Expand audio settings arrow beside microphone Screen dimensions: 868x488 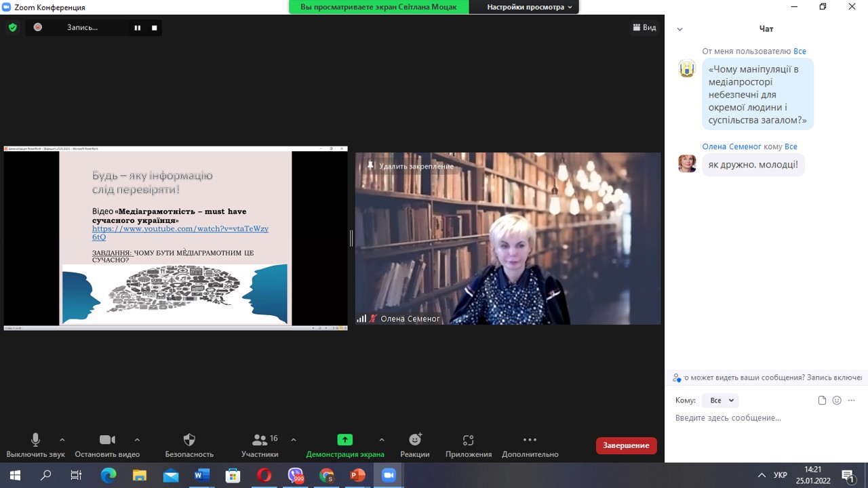point(62,439)
